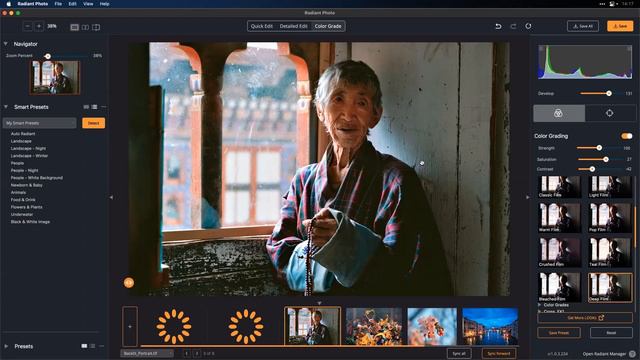This screenshot has width=640, height=360.
Task: Click the Save All button
Action: click(583, 26)
